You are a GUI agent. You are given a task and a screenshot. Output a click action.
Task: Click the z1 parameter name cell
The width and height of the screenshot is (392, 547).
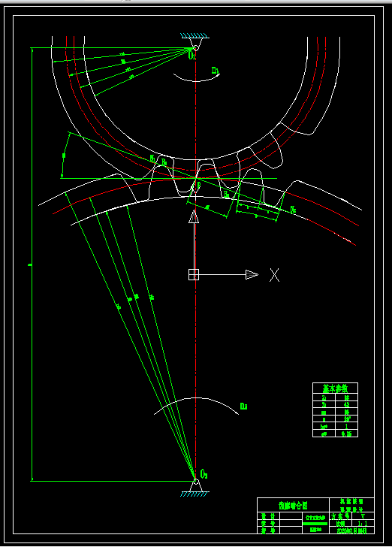(x=324, y=397)
